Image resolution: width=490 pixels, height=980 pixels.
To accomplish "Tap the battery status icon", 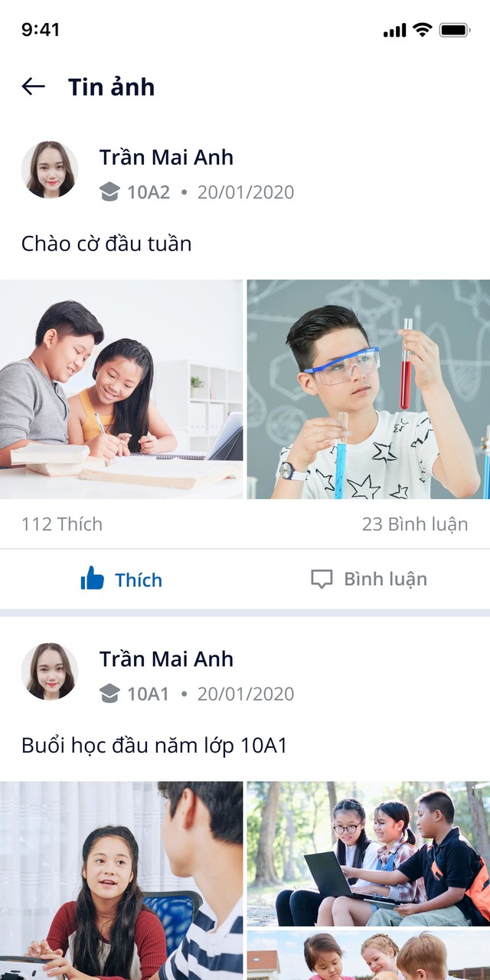I will click(455, 30).
